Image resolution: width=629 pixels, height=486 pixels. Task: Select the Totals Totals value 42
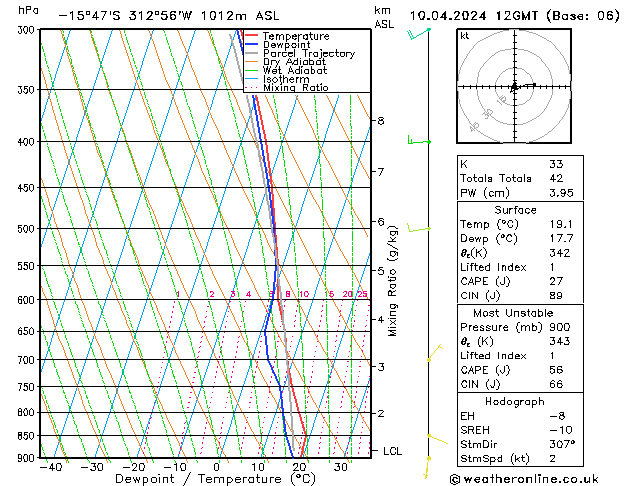(556, 178)
